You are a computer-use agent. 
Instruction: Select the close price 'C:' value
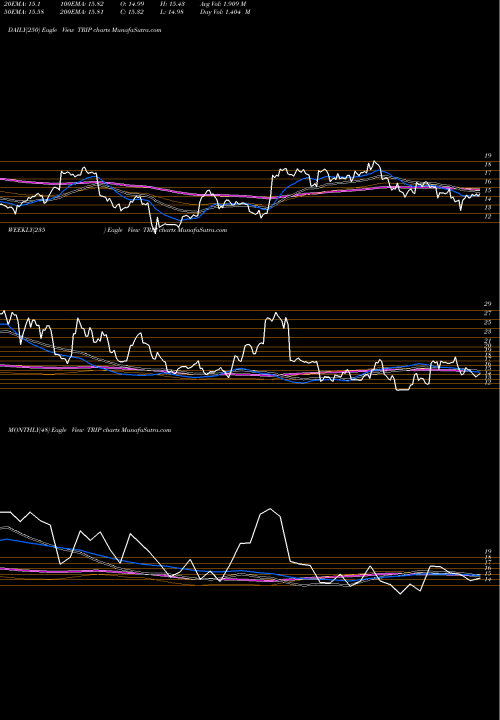pyautogui.click(x=131, y=12)
